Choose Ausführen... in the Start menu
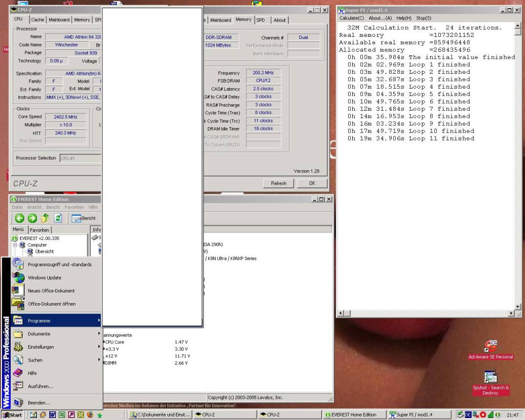 [x=40, y=386]
